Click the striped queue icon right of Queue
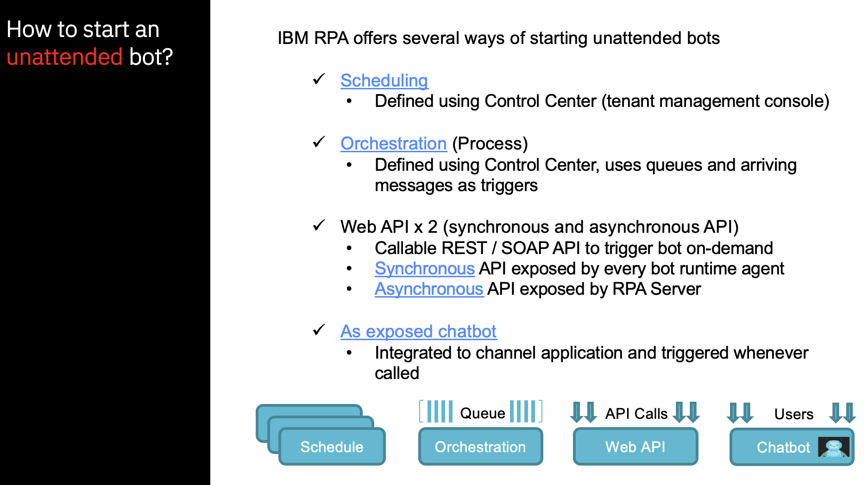This screenshot has height=485, width=868. tap(526, 411)
